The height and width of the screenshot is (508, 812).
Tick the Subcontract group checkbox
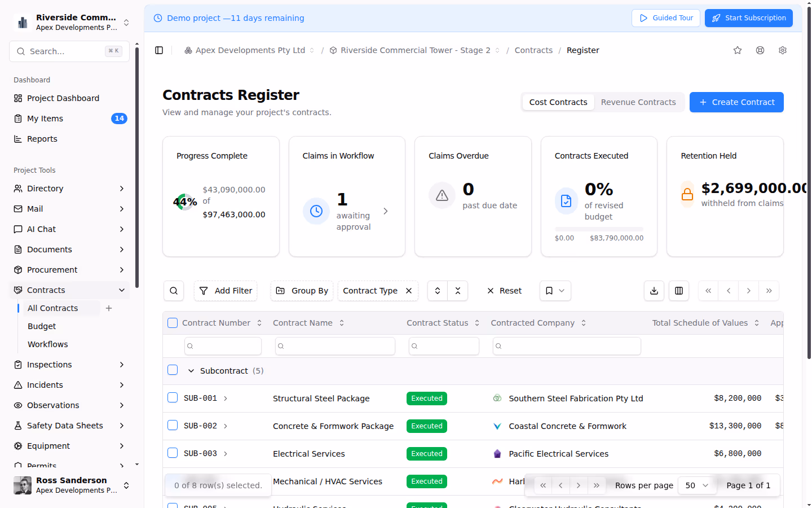pos(173,370)
